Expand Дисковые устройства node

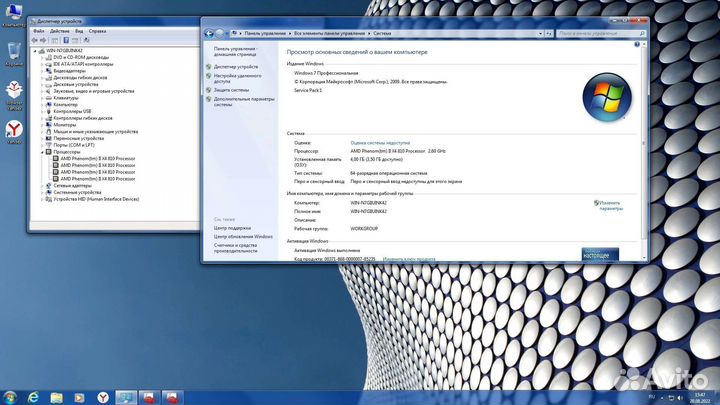[42, 84]
